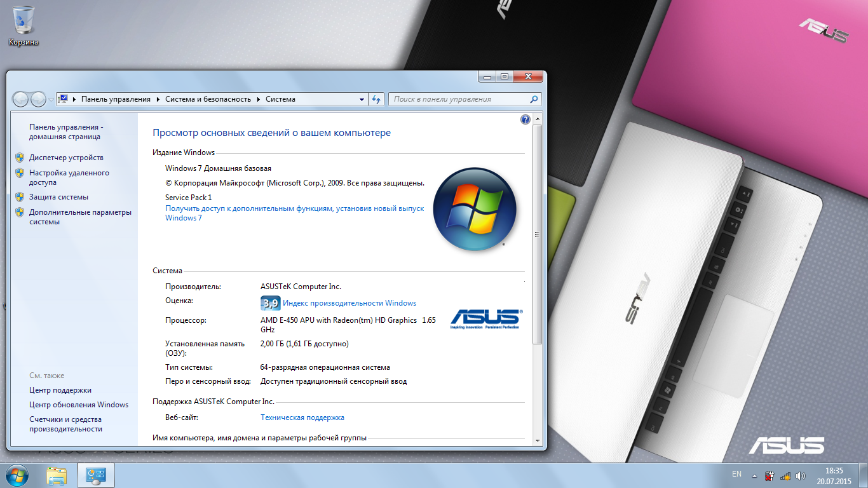Close the System window
868x488 pixels.
click(x=527, y=76)
